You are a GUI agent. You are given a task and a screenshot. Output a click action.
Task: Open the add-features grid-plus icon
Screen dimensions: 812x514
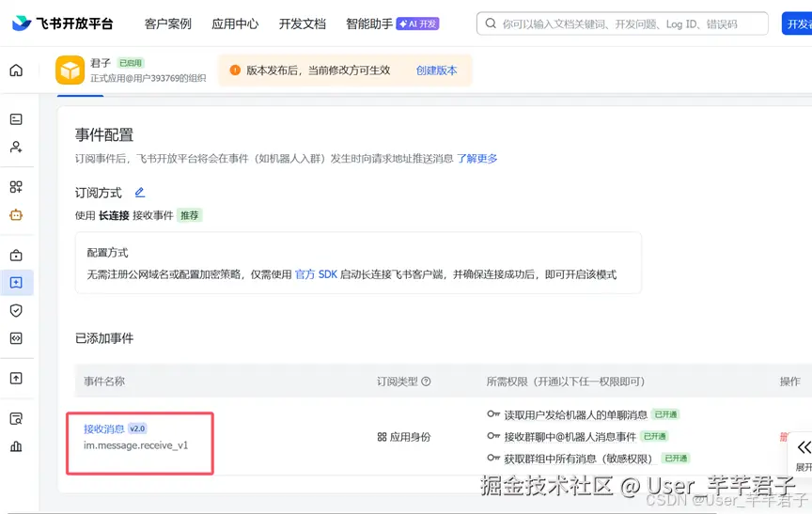(16, 187)
